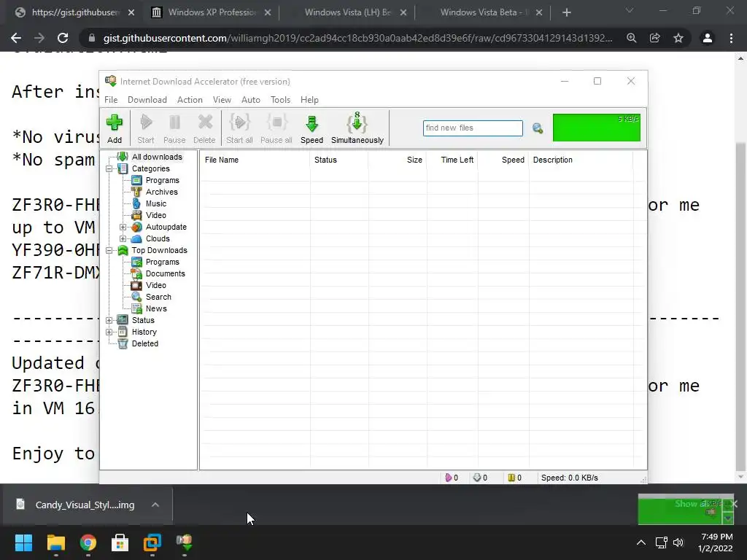The image size is (747, 560).
Task: Open the View menu
Action: click(x=222, y=99)
